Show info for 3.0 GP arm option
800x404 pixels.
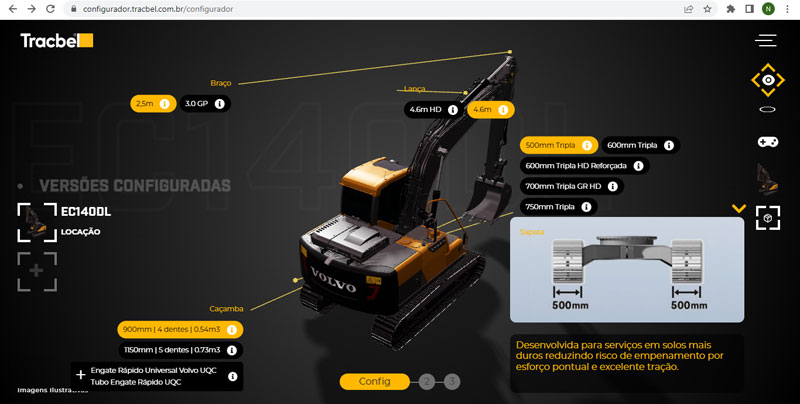click(219, 104)
